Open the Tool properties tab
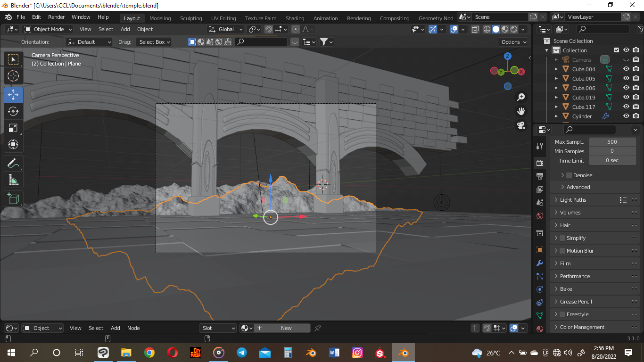Viewport: 644px width, 362px height. click(540, 146)
